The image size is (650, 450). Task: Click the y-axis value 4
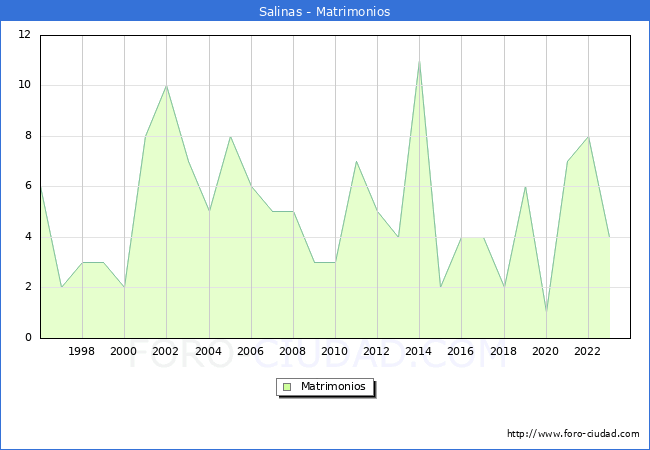[x=28, y=237]
